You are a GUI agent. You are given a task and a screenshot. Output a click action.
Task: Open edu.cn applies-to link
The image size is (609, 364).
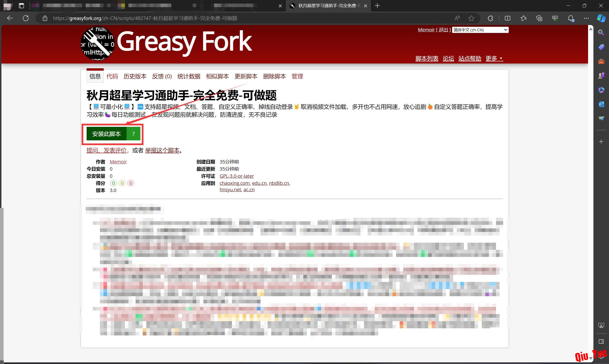point(259,183)
